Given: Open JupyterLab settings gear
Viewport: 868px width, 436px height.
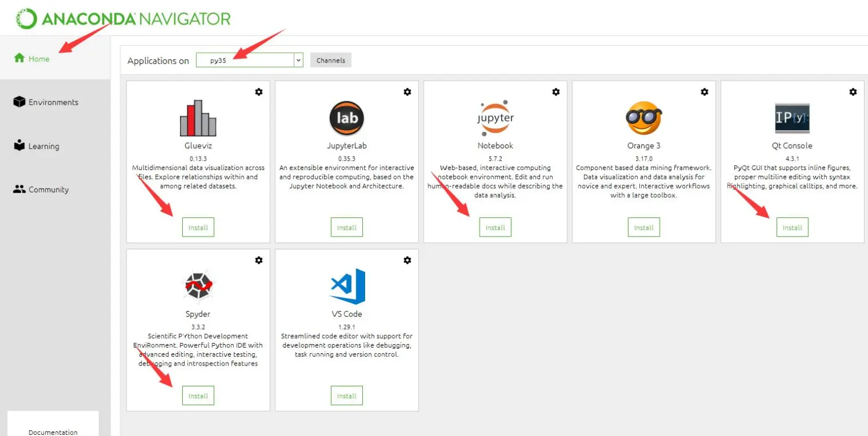Looking at the screenshot, I should (407, 91).
